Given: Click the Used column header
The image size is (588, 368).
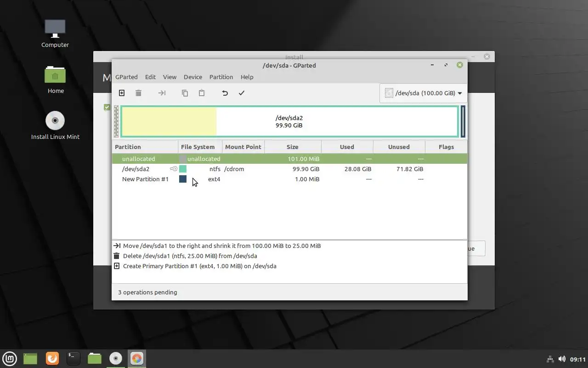Looking at the screenshot, I should [x=347, y=147].
